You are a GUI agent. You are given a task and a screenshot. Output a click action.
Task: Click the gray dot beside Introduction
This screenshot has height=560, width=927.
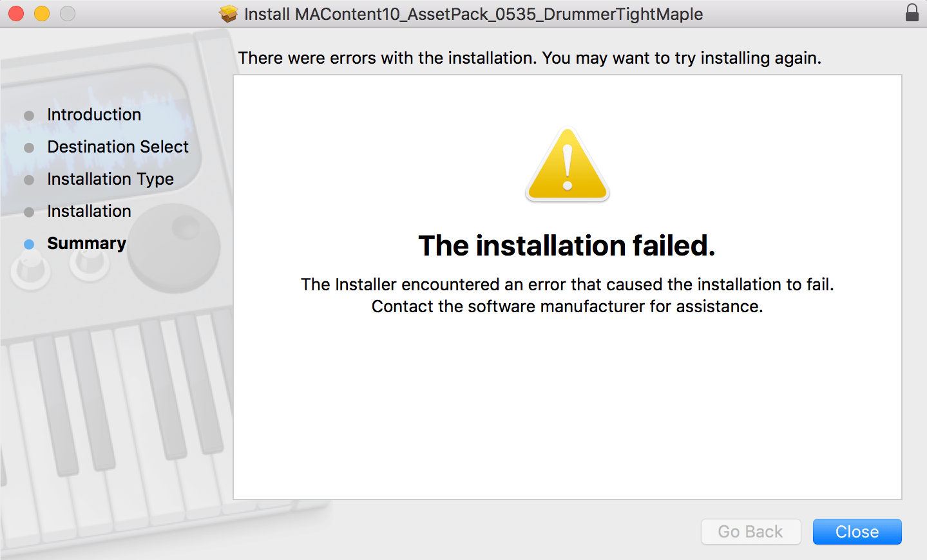point(30,115)
